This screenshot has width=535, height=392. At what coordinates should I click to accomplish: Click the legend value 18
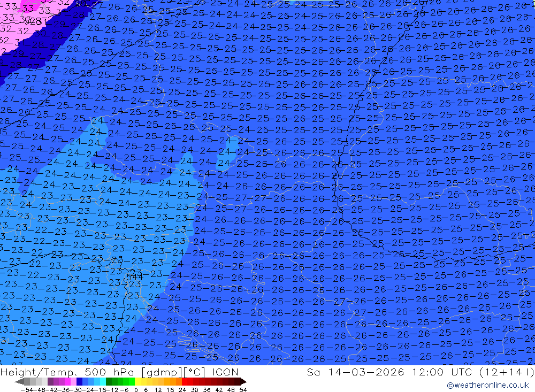[x=170, y=390]
